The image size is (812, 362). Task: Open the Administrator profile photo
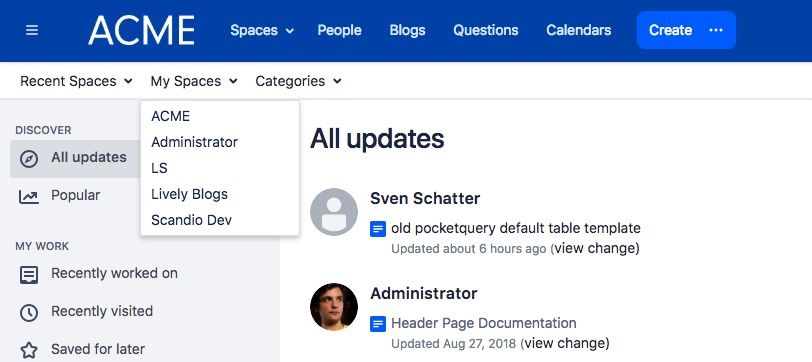[334, 307]
